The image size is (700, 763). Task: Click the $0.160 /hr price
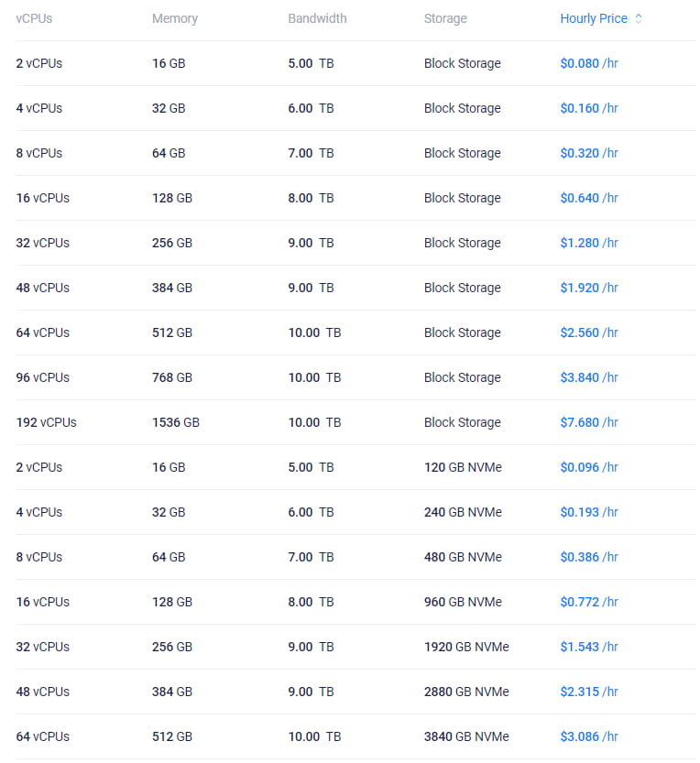pyautogui.click(x=589, y=108)
